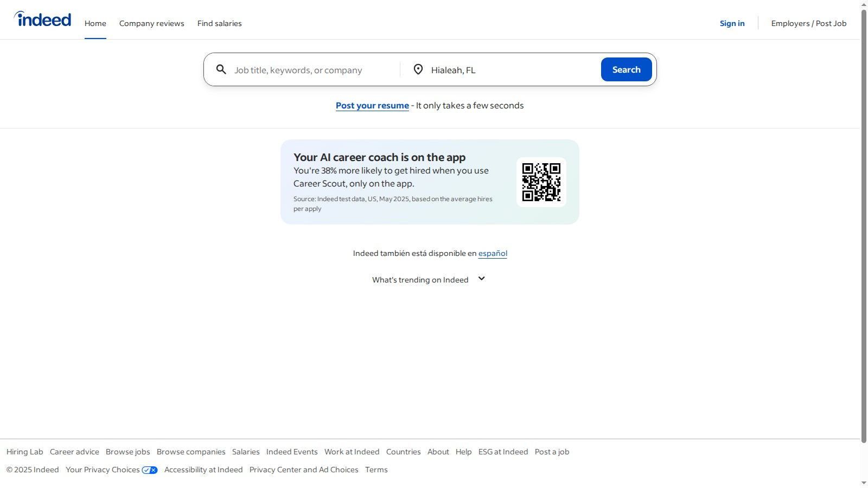
Task: Switch to español language link
Action: pos(493,253)
